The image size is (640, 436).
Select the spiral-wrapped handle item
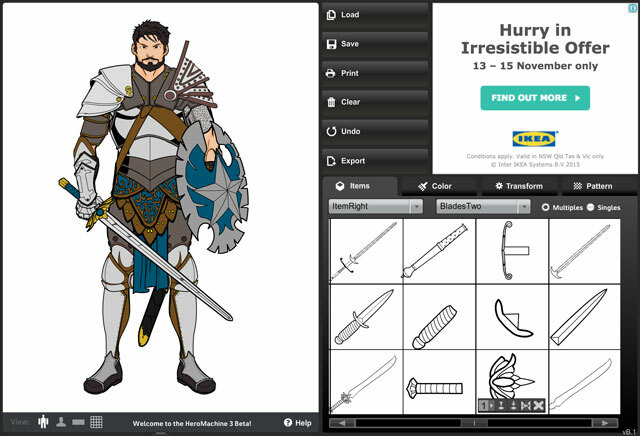[x=439, y=317]
